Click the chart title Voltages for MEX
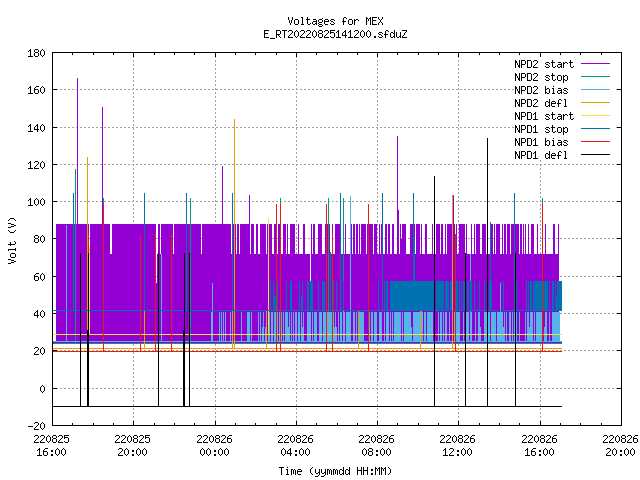The width and height of the screenshot is (640, 480). click(x=335, y=21)
